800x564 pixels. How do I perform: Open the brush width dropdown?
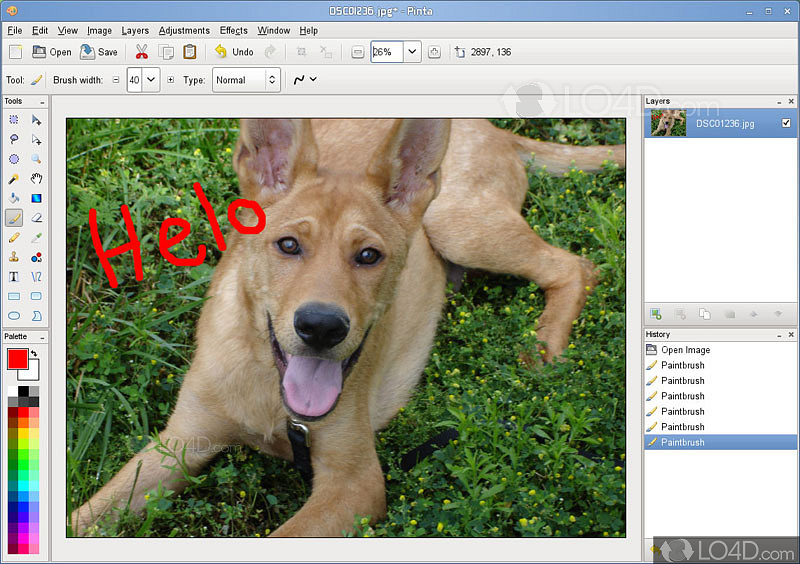[x=151, y=80]
